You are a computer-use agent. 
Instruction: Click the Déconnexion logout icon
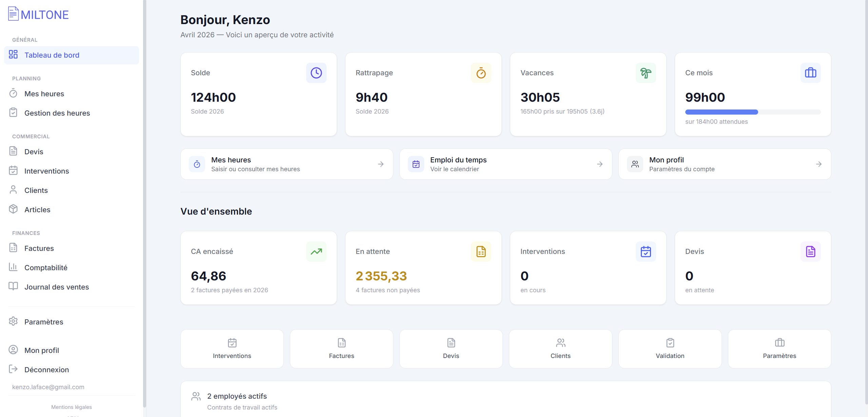pyautogui.click(x=13, y=370)
